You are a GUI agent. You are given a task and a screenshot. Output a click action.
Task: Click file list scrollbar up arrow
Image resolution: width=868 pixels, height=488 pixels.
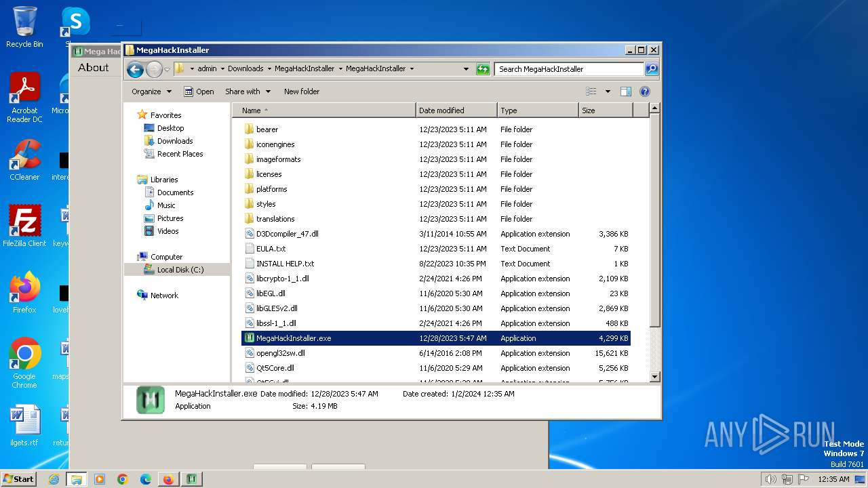[654, 108]
